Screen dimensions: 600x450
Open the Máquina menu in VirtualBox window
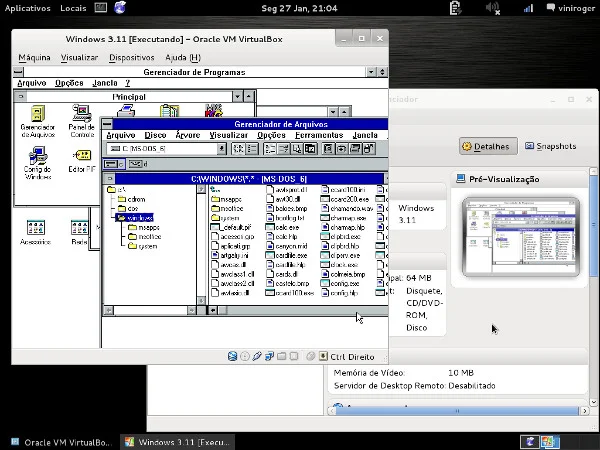34,57
